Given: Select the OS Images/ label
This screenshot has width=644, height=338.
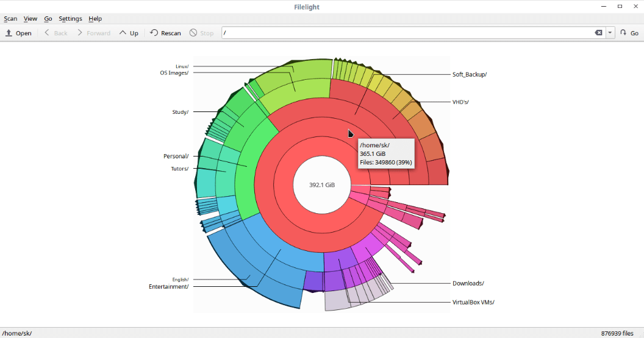Looking at the screenshot, I should pyautogui.click(x=174, y=73).
